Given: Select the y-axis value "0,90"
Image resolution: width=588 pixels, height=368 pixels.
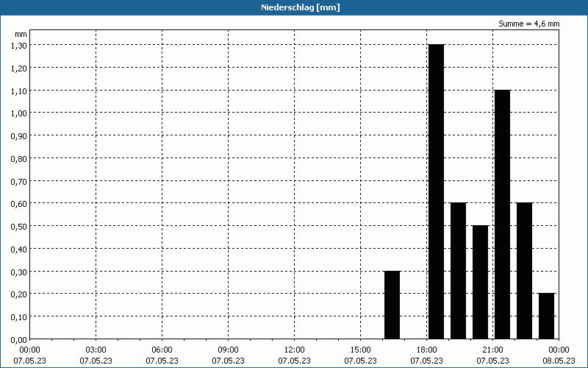Looking at the screenshot, I should [19, 135].
